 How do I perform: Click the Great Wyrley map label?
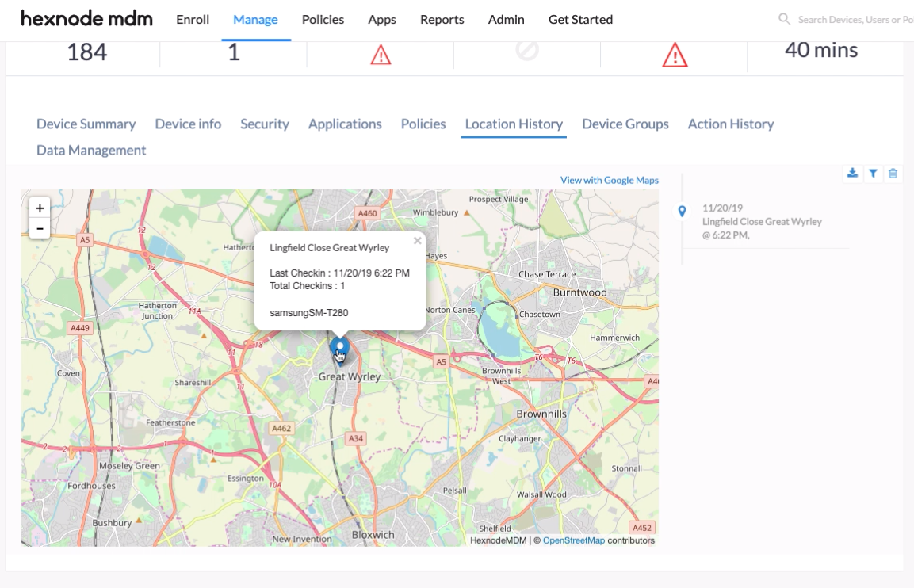click(349, 376)
